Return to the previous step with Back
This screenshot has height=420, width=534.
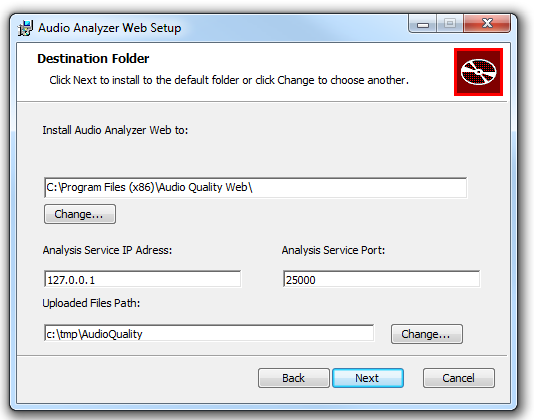coord(294,378)
